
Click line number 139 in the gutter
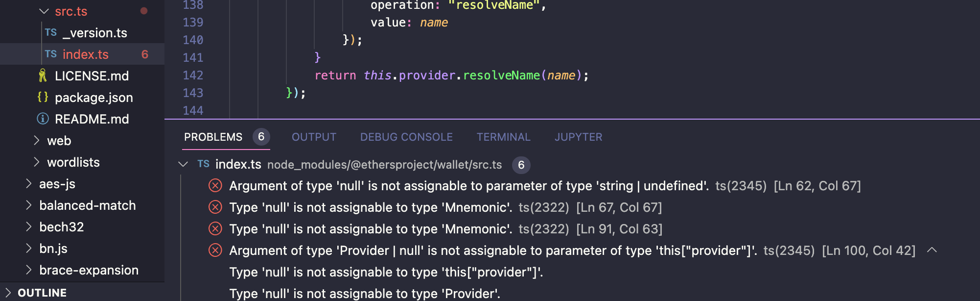click(193, 22)
